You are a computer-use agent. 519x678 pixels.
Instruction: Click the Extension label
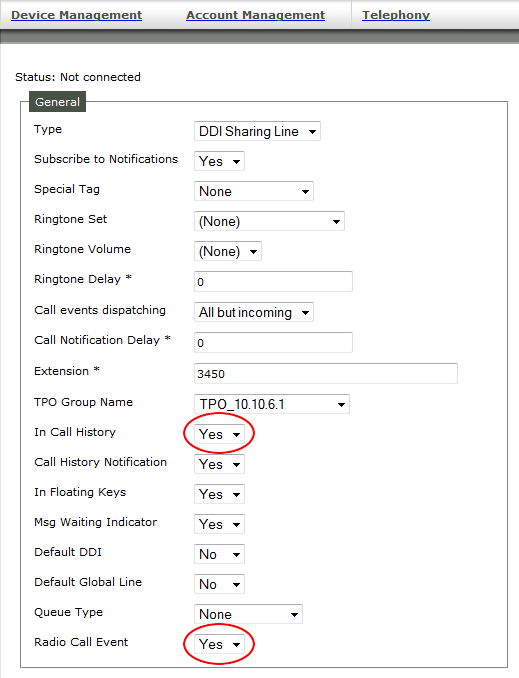coord(67,371)
